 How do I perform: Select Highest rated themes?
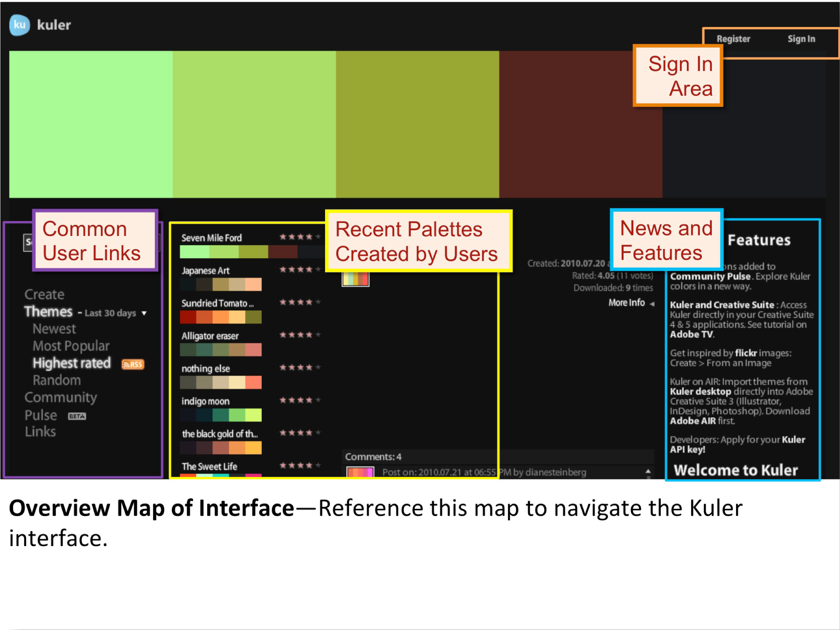71,363
